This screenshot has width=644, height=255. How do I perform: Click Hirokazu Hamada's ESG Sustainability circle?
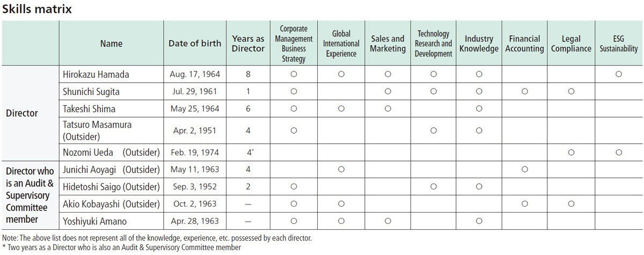(x=618, y=75)
